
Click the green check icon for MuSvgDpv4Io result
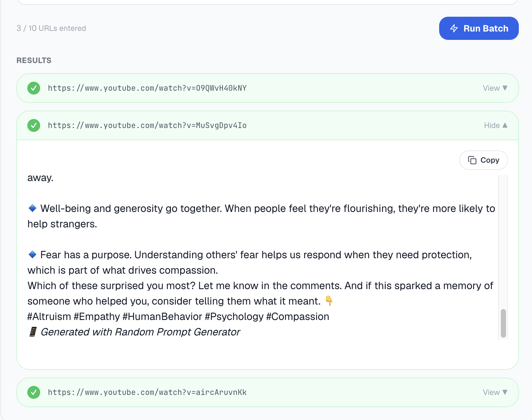pos(34,125)
